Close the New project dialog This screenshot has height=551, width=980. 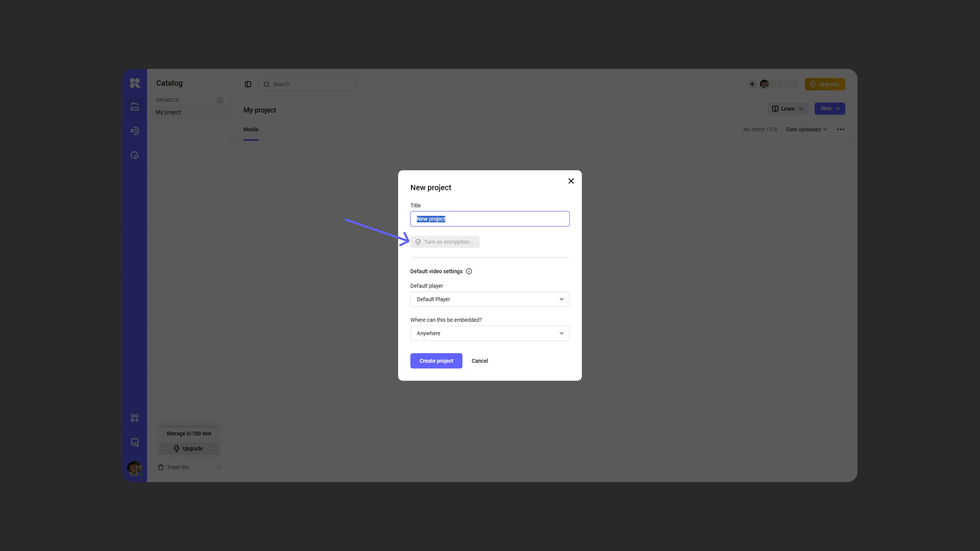[x=571, y=181]
